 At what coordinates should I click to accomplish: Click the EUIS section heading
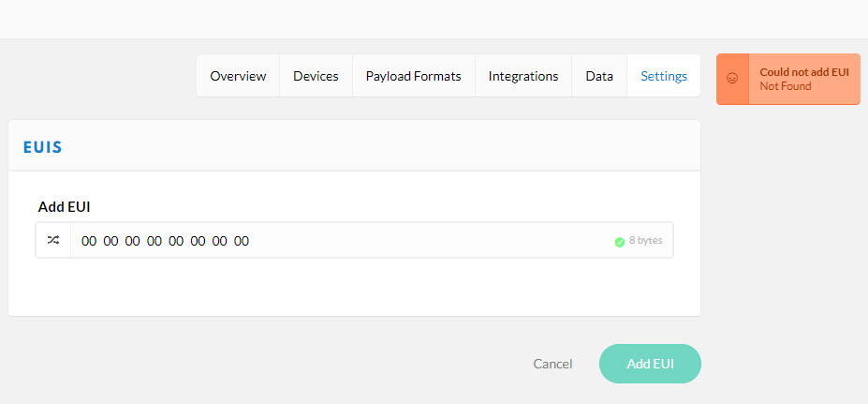43,147
